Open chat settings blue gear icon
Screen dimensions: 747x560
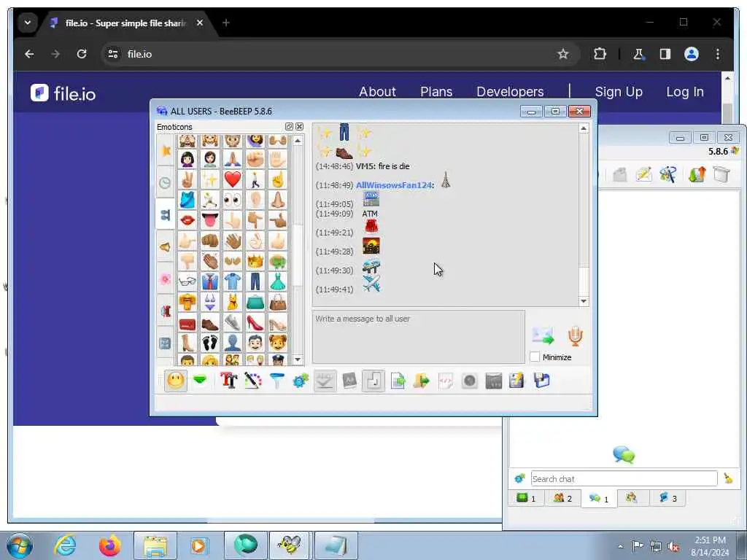point(301,381)
